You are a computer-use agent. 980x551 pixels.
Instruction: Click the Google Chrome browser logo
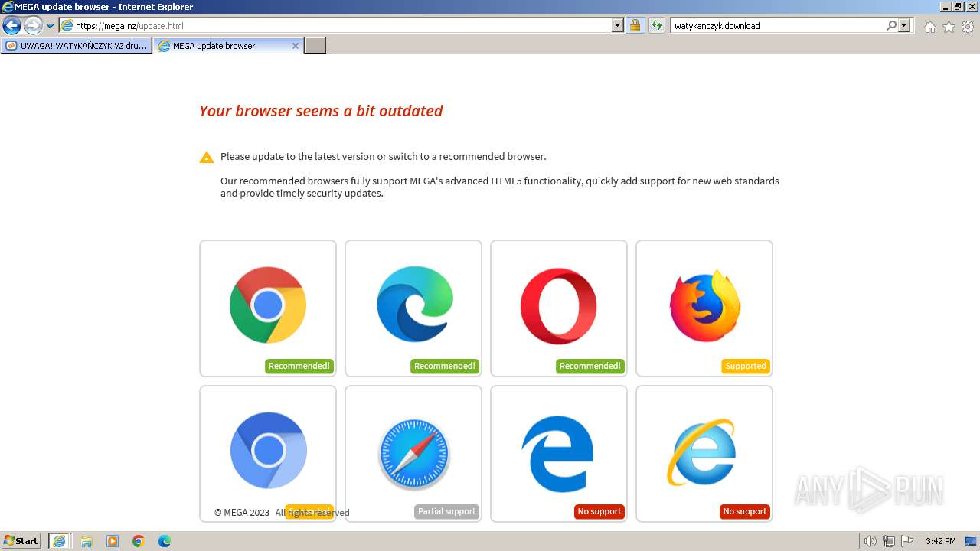point(268,305)
